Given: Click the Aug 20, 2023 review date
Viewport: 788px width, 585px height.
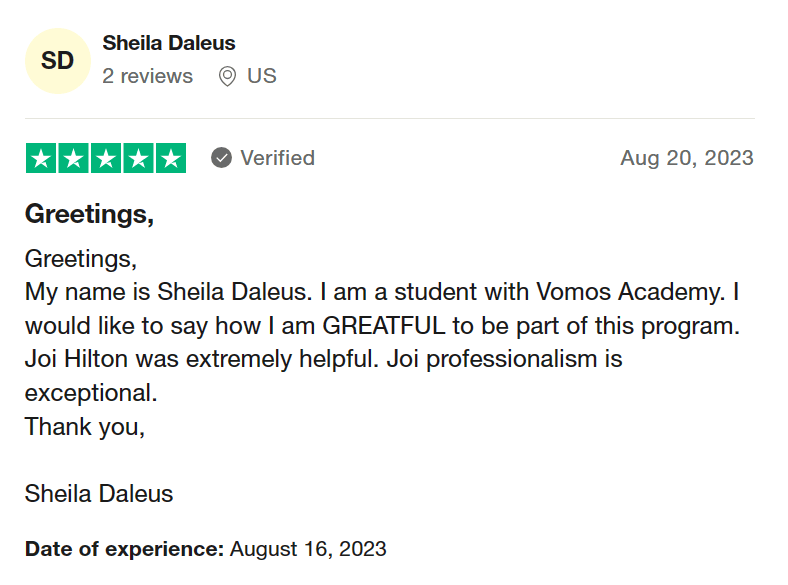Looking at the screenshot, I should click(x=686, y=158).
